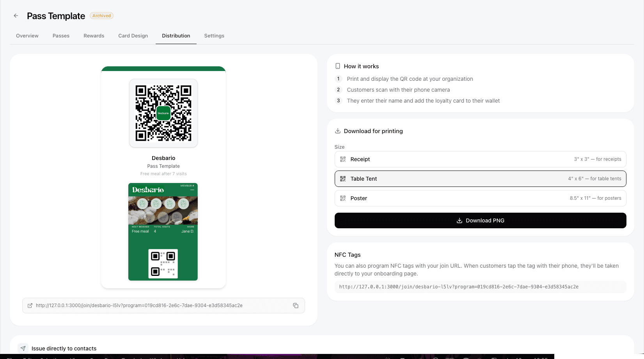Copy the join URL using the copy icon

click(x=296, y=306)
